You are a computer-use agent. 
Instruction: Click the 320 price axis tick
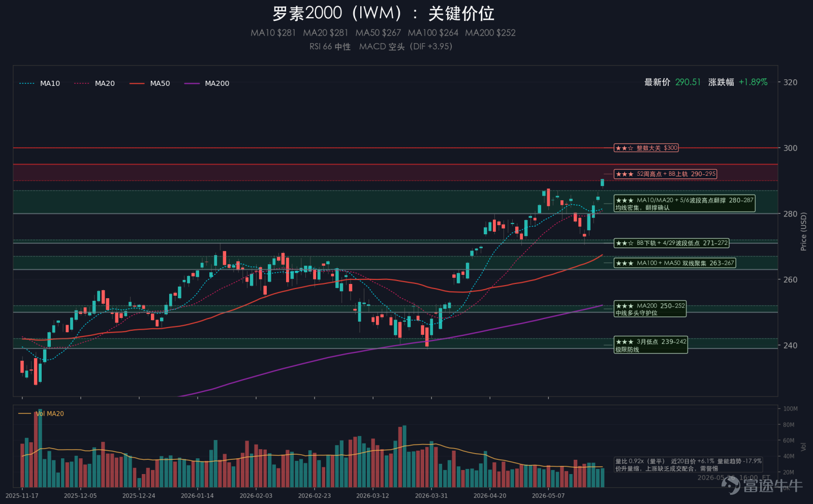click(x=790, y=82)
